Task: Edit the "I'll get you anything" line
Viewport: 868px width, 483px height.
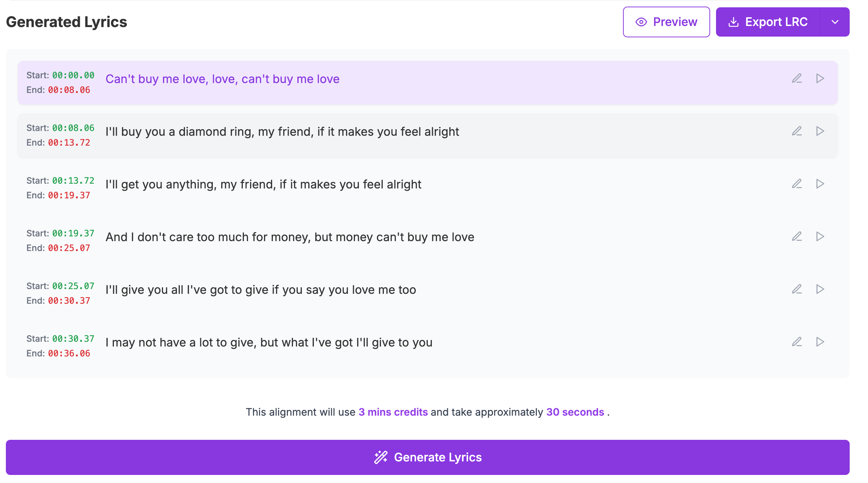Action: [797, 184]
